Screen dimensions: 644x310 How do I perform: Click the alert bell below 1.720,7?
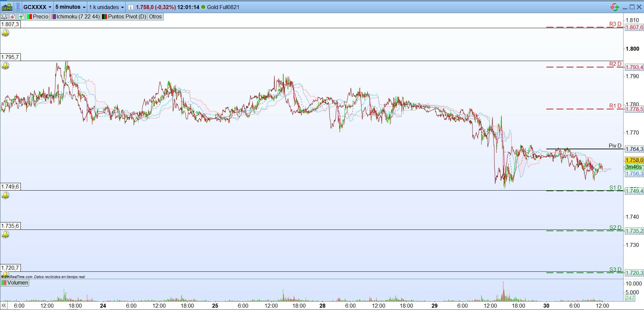(5, 275)
